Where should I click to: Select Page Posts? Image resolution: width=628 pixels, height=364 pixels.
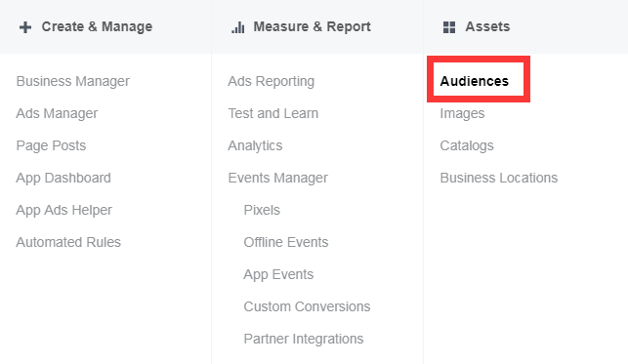click(51, 145)
